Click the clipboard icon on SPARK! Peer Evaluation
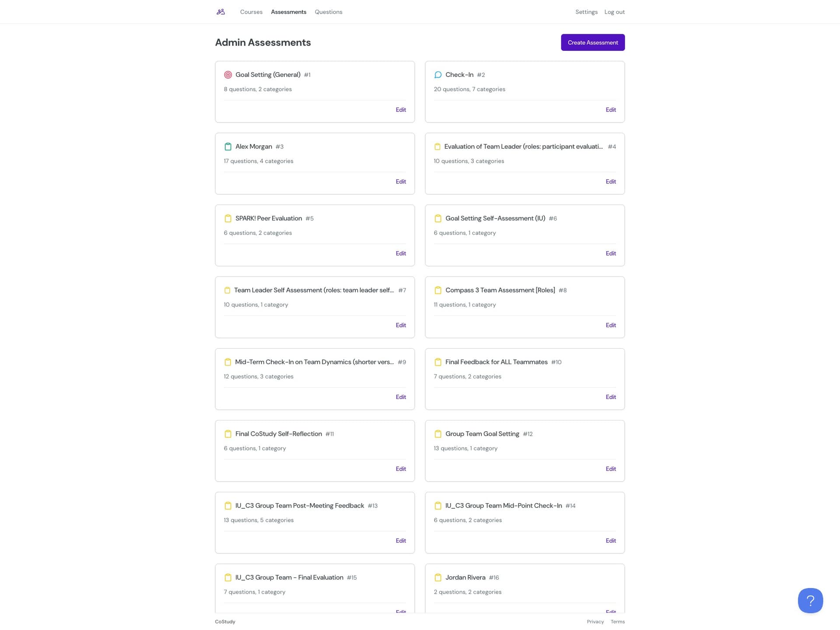The height and width of the screenshot is (630, 840). (227, 218)
